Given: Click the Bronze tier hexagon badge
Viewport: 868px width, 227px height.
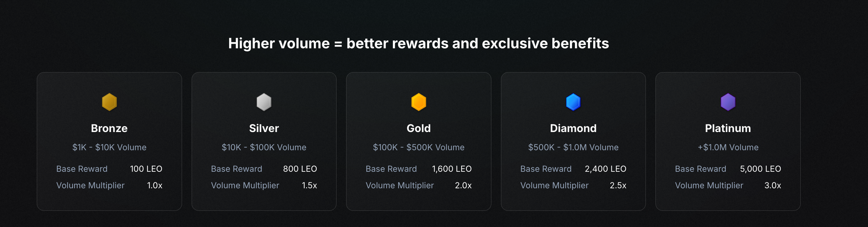Looking at the screenshot, I should [x=109, y=102].
